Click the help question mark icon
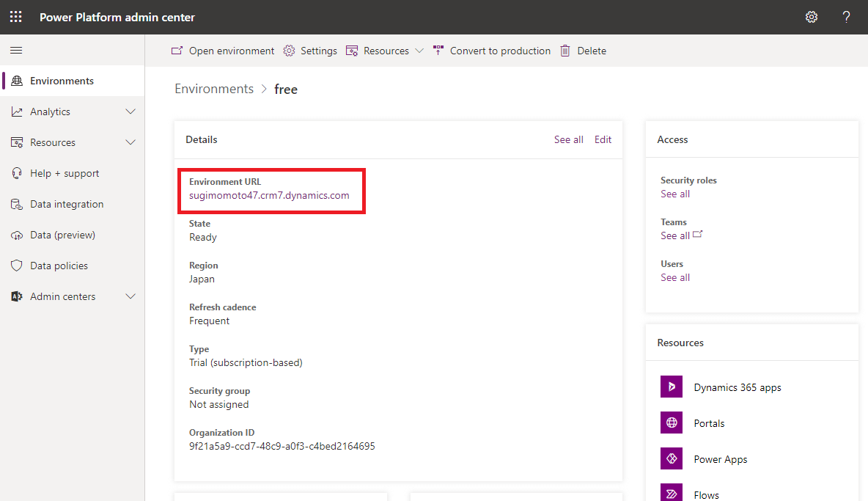868x501 pixels. (846, 17)
